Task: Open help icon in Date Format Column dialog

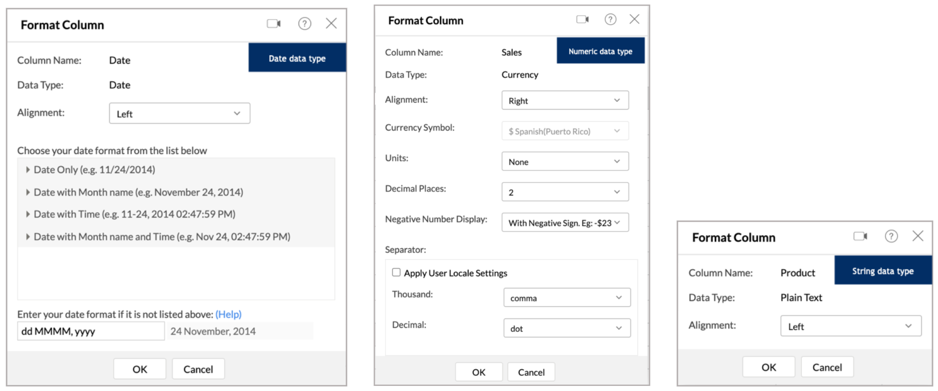Action: tap(305, 24)
